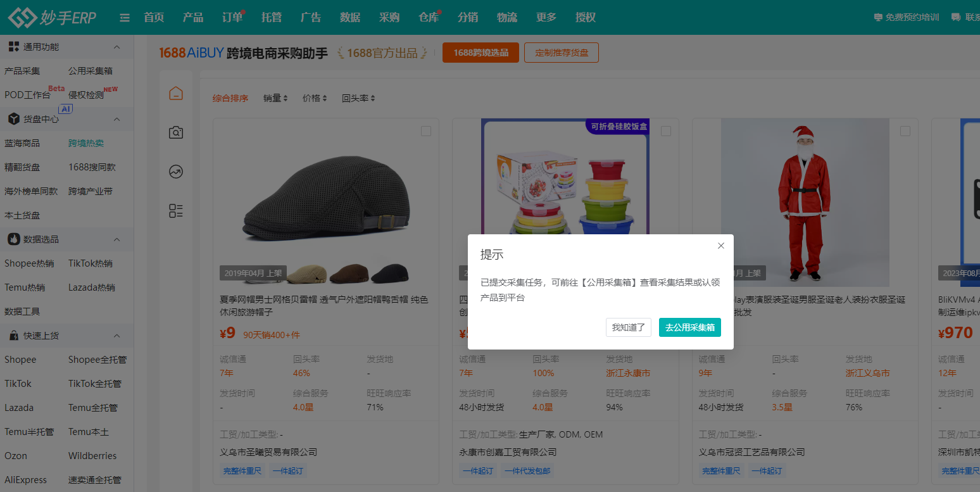This screenshot has width=980, height=492.
Task: Open 产品采集 in the sidebar
Action: coord(22,71)
